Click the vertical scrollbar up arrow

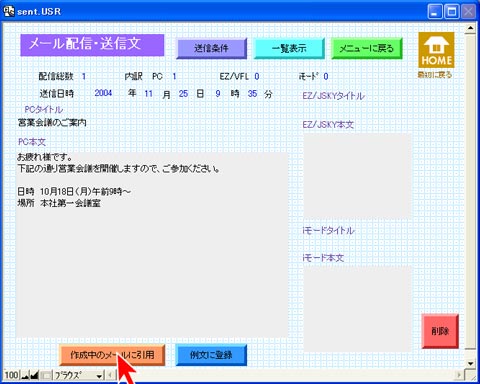(x=470, y=28)
